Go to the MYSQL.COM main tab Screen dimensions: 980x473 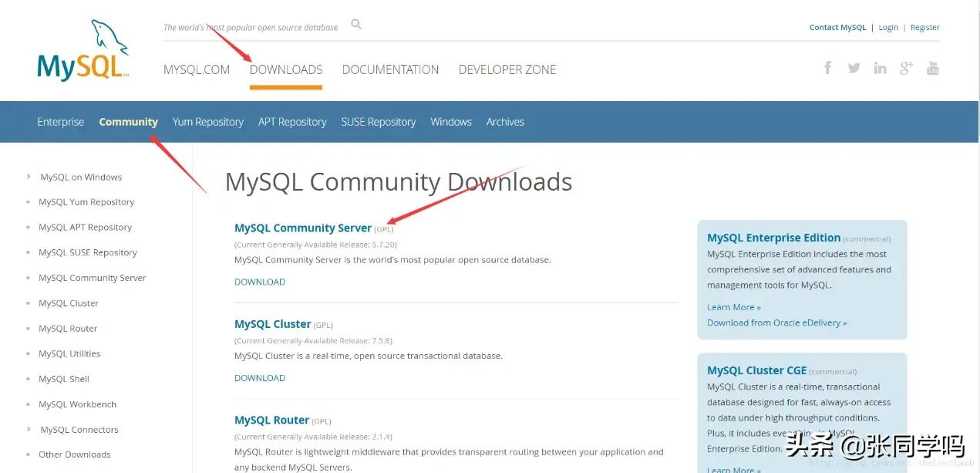coord(197,69)
